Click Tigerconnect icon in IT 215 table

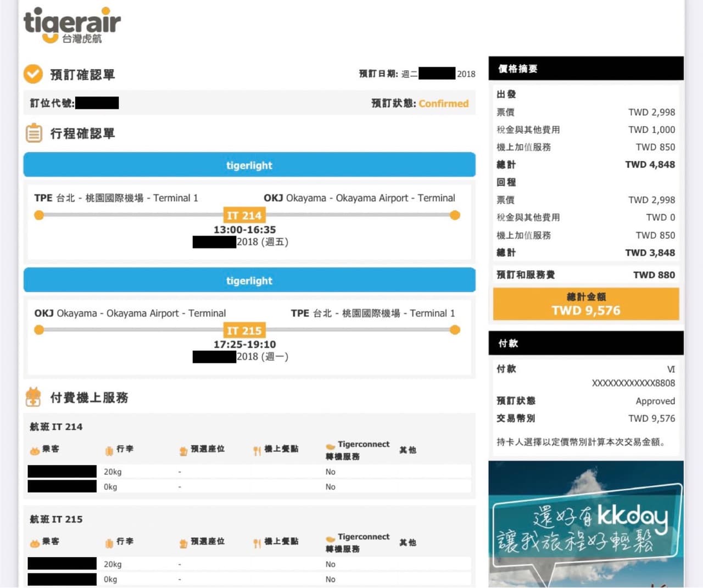tap(331, 539)
